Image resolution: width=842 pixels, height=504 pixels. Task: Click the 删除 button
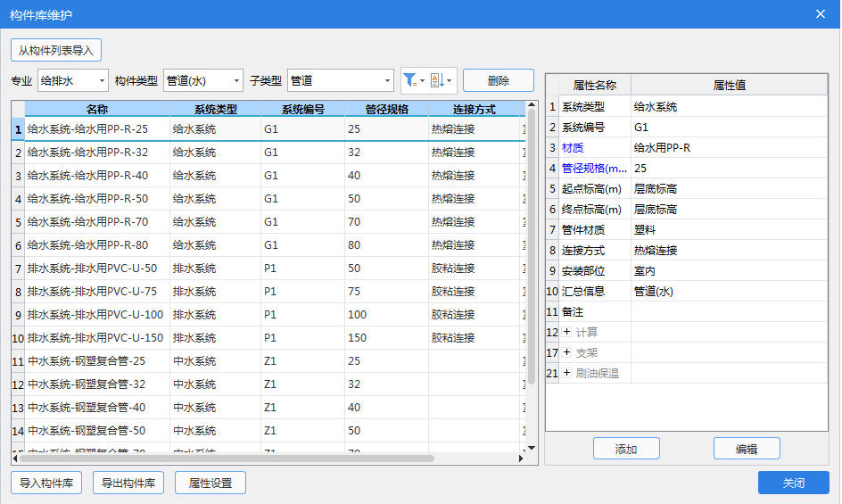click(x=498, y=81)
